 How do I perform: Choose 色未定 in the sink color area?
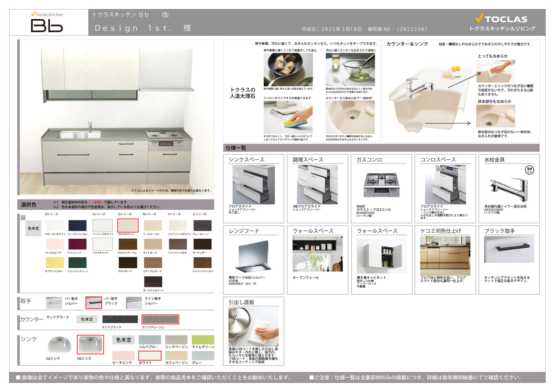coord(123,340)
